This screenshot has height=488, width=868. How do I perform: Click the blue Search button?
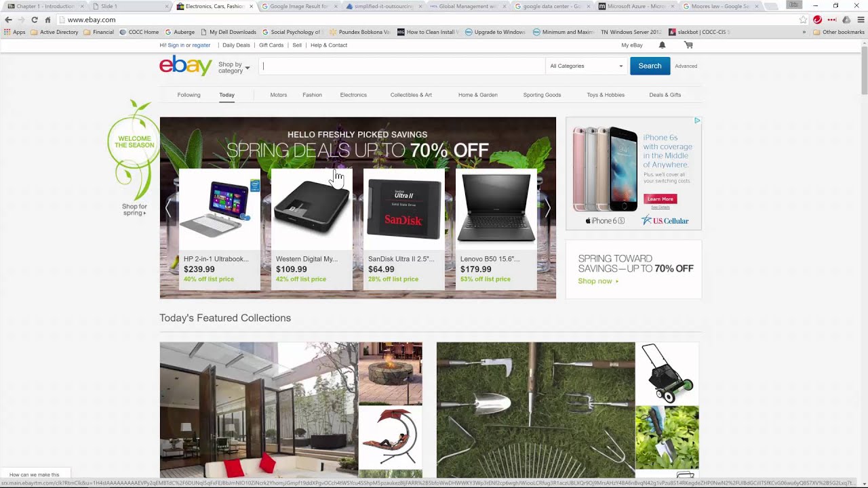tap(650, 66)
